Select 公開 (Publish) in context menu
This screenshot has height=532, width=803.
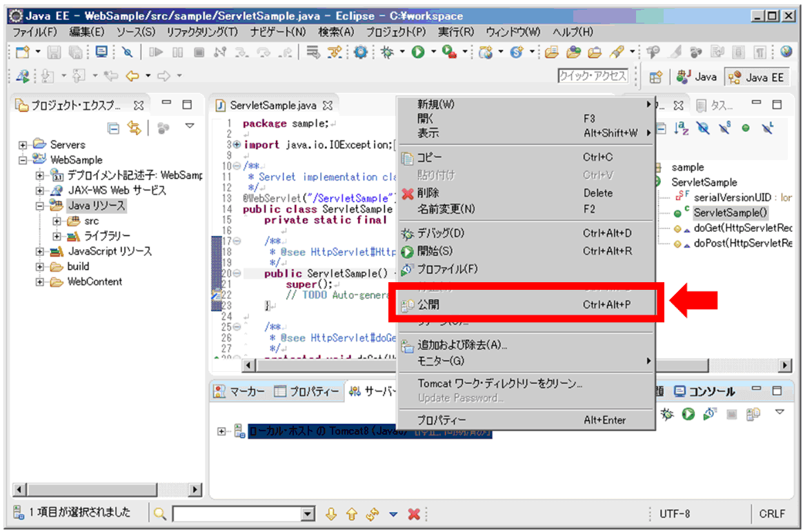[x=428, y=304]
